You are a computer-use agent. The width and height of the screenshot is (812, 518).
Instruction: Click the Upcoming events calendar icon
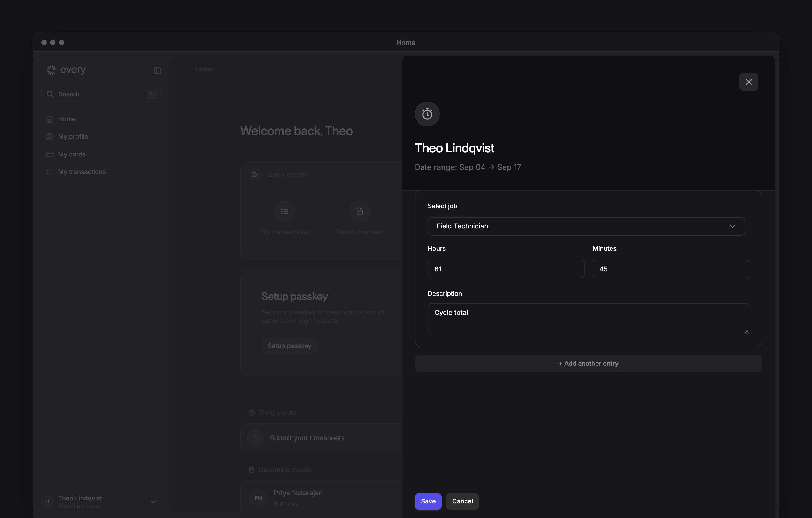pyautogui.click(x=252, y=470)
